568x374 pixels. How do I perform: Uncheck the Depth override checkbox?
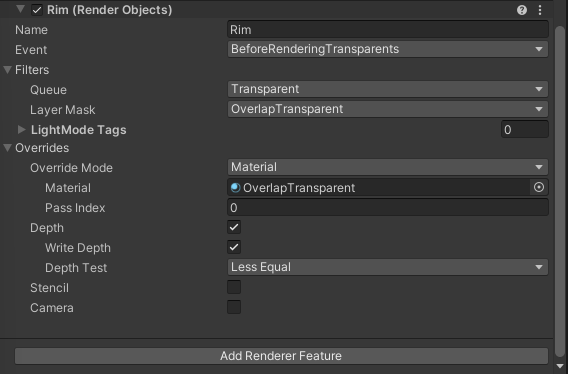pyautogui.click(x=234, y=228)
